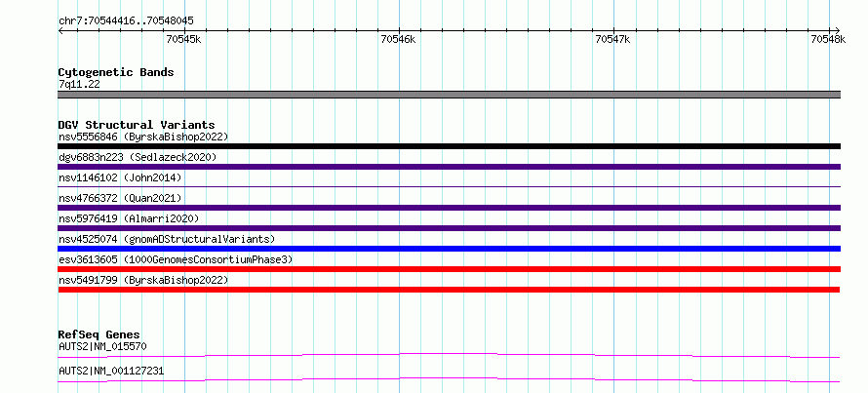Click the purple nsv5976419 variant bar
The width and height of the screenshot is (868, 393).
449,228
